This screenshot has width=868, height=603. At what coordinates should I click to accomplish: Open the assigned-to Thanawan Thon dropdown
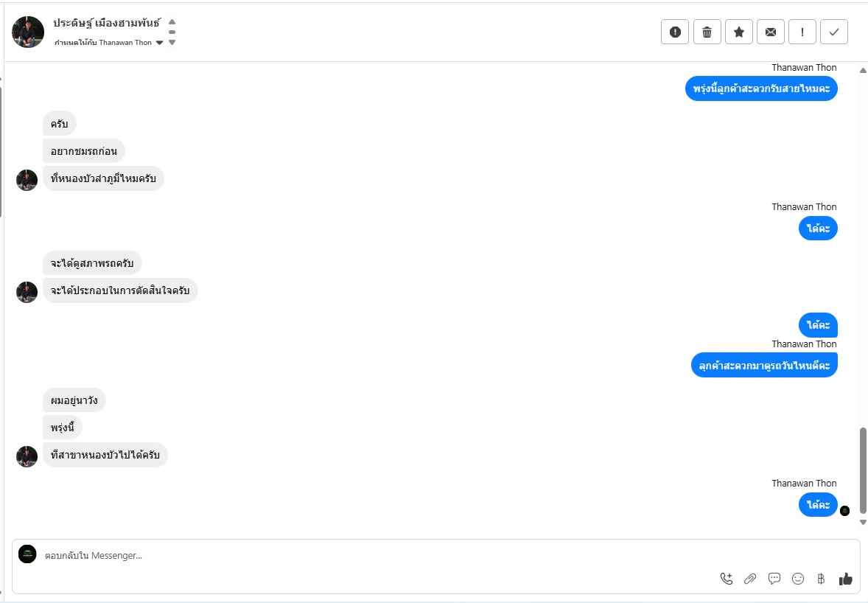pos(159,43)
